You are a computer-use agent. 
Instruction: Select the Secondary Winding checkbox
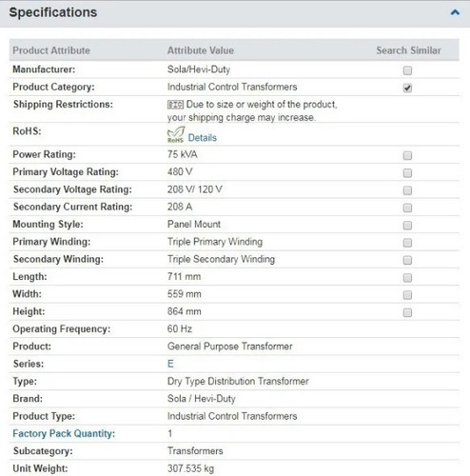point(407,260)
